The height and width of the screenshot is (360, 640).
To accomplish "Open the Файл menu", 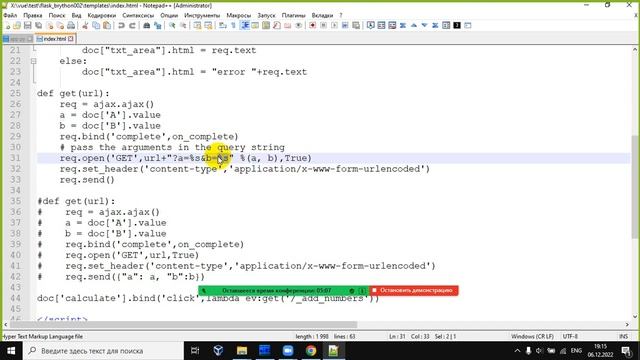I will coord(10,15).
